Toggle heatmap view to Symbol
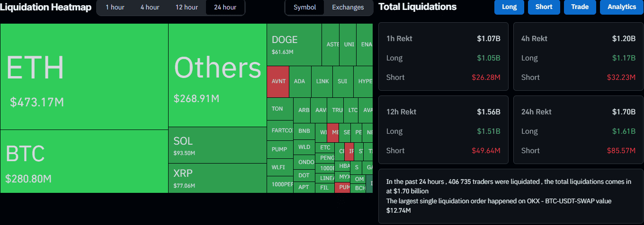The width and height of the screenshot is (644, 225). 304,7
